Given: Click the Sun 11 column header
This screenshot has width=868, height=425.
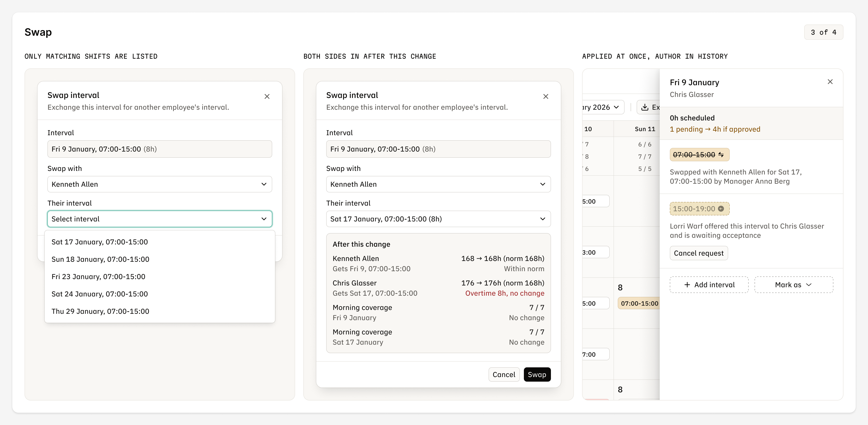Looking at the screenshot, I should point(645,129).
